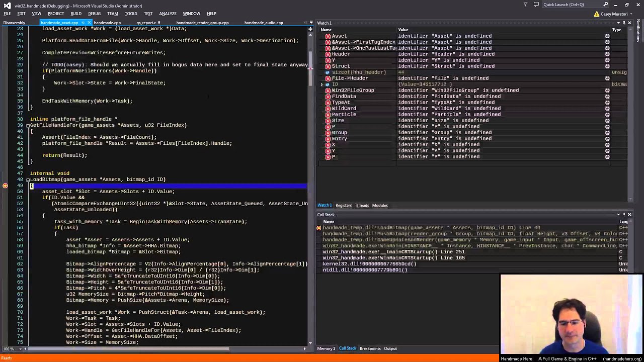The image size is (644, 362).
Task: Switch to the Breakpoints tab
Action: coord(370,348)
